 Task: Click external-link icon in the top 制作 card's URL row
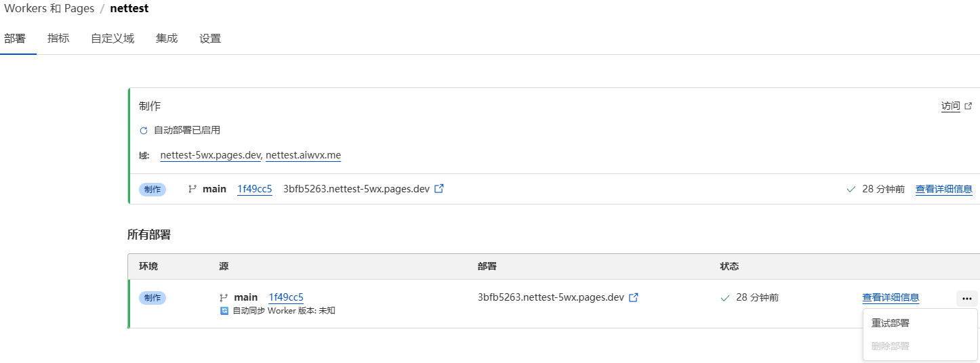(439, 189)
